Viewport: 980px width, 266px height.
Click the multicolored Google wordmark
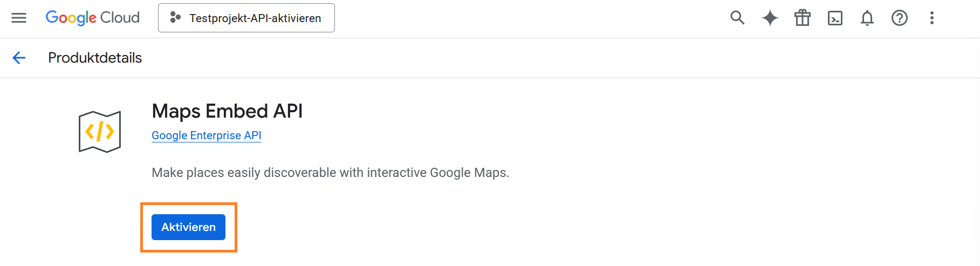[x=71, y=18]
